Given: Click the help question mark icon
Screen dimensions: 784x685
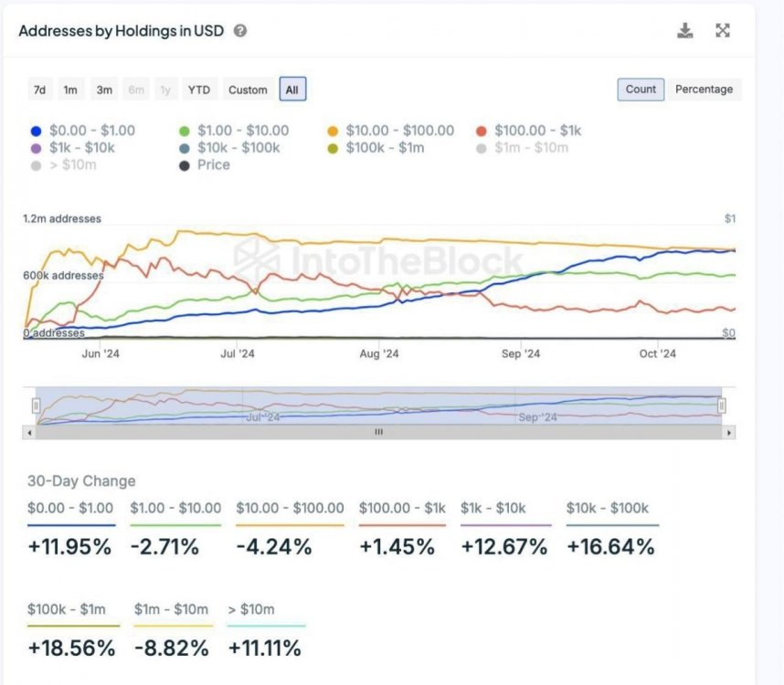Looking at the screenshot, I should (x=240, y=31).
